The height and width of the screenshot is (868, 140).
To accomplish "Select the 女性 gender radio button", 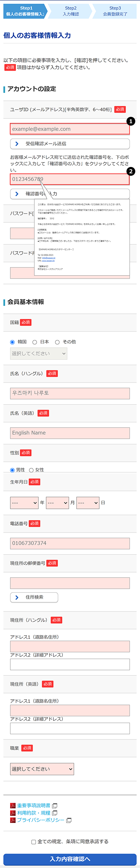I will [31, 470].
